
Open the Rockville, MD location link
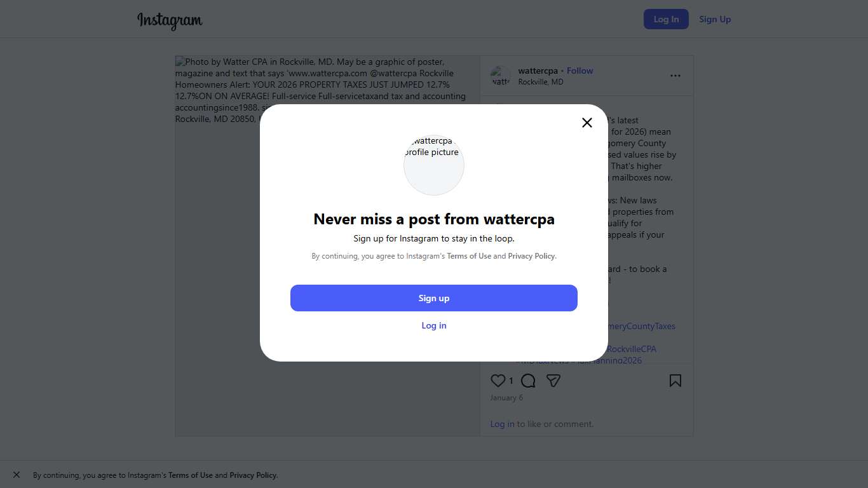click(x=540, y=82)
